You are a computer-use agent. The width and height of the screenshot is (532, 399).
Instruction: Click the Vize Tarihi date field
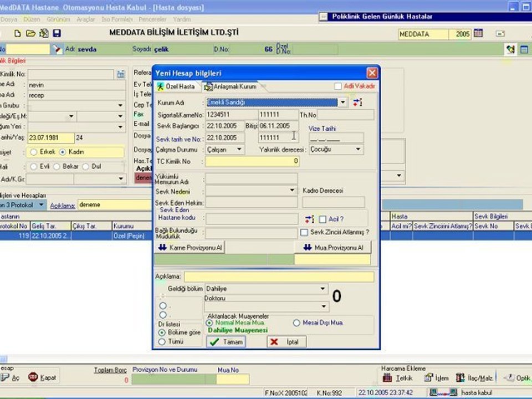click(x=336, y=138)
